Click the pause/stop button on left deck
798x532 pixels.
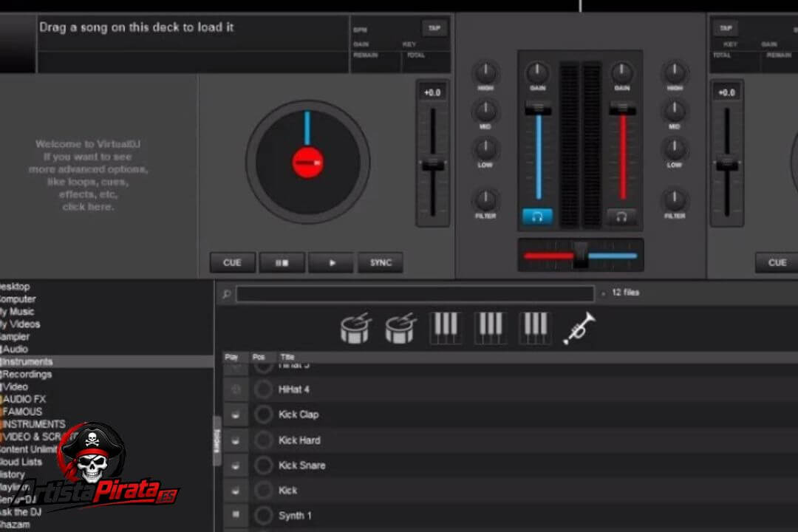point(282,263)
